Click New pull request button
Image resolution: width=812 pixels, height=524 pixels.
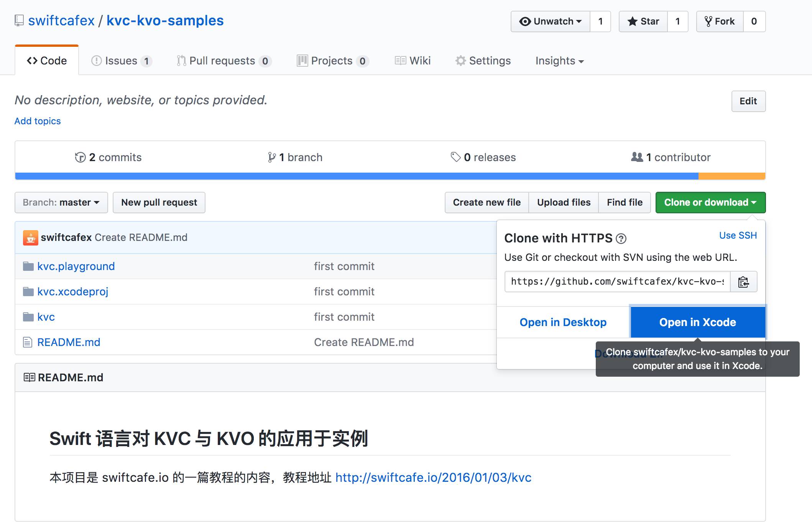pyautogui.click(x=159, y=202)
